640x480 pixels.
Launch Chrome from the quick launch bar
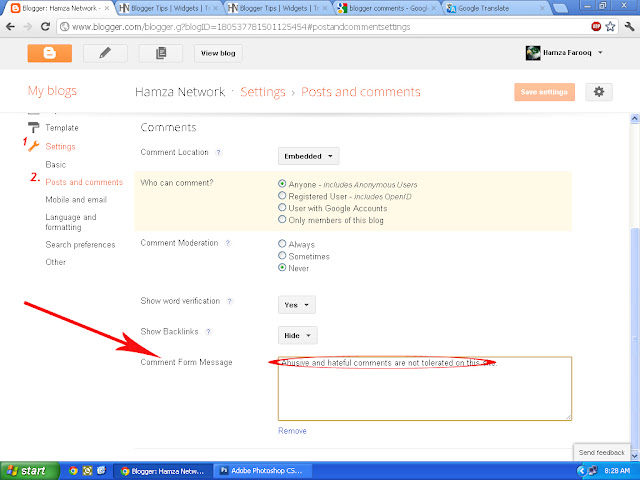(x=73, y=471)
